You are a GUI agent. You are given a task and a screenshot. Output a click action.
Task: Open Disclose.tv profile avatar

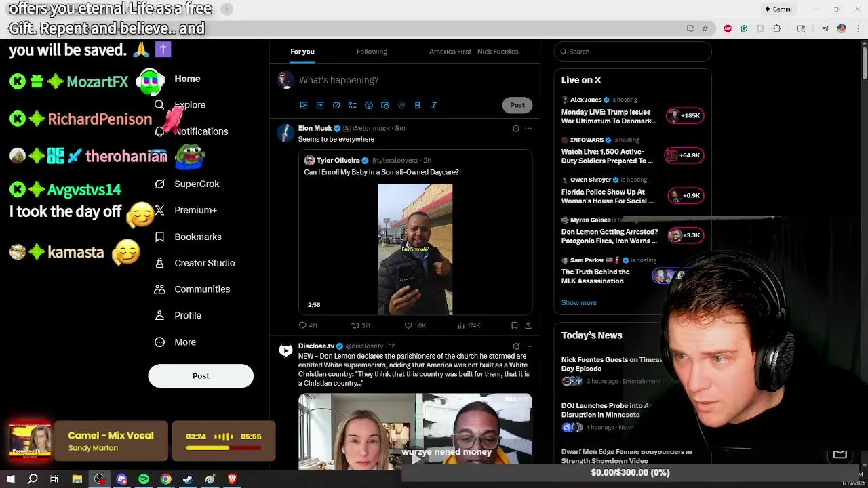point(285,350)
